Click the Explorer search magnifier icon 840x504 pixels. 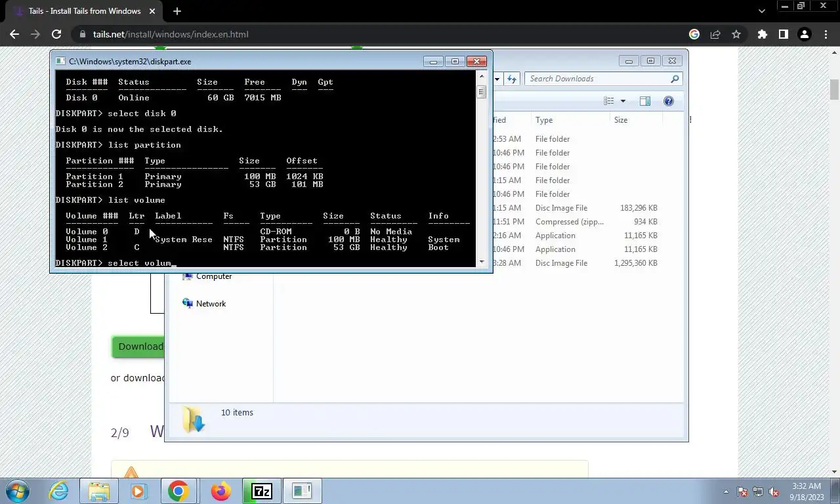click(x=675, y=79)
